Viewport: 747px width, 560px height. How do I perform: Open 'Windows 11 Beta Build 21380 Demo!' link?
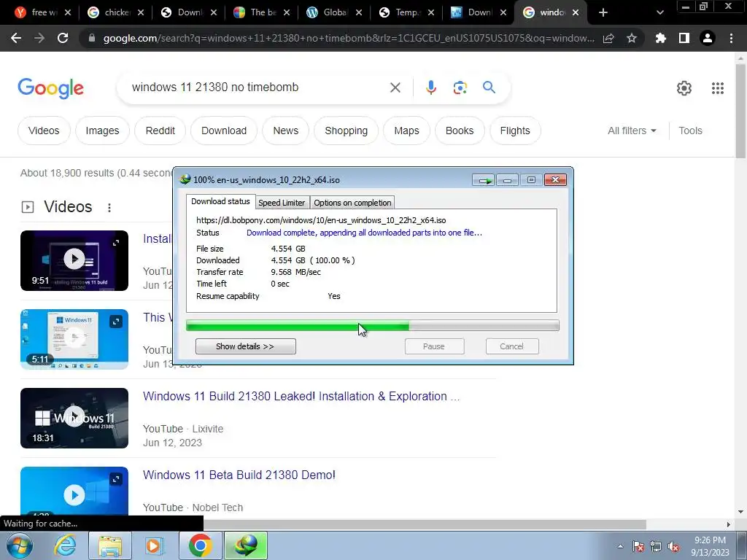tap(239, 475)
